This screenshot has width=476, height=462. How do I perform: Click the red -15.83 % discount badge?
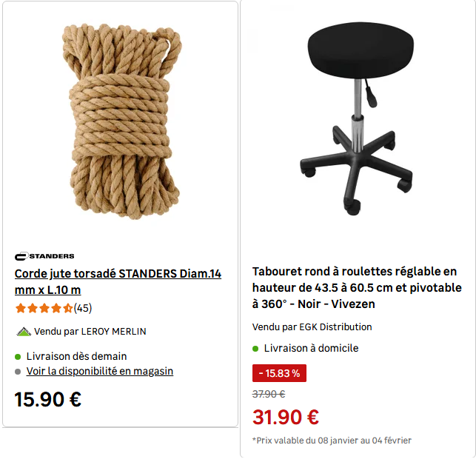[x=279, y=373]
